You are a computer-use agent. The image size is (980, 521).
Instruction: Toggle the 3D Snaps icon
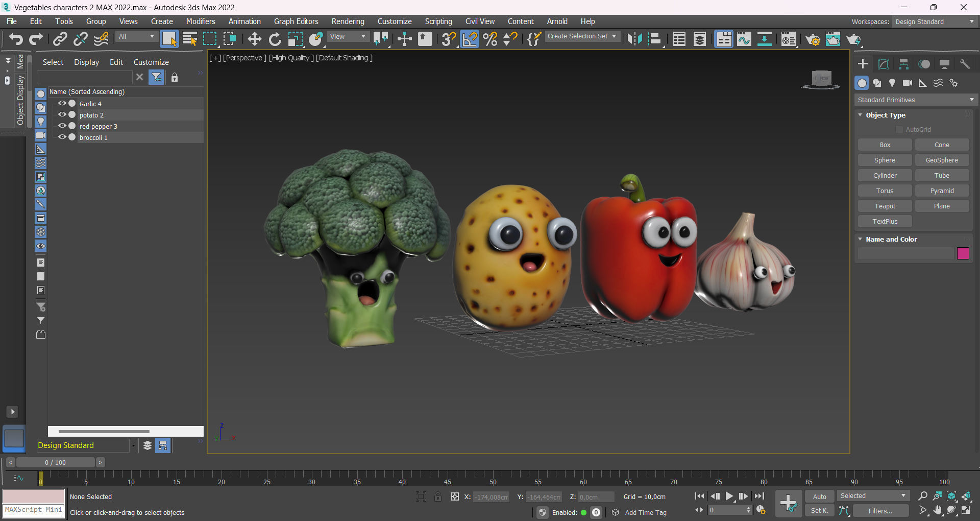pyautogui.click(x=449, y=39)
